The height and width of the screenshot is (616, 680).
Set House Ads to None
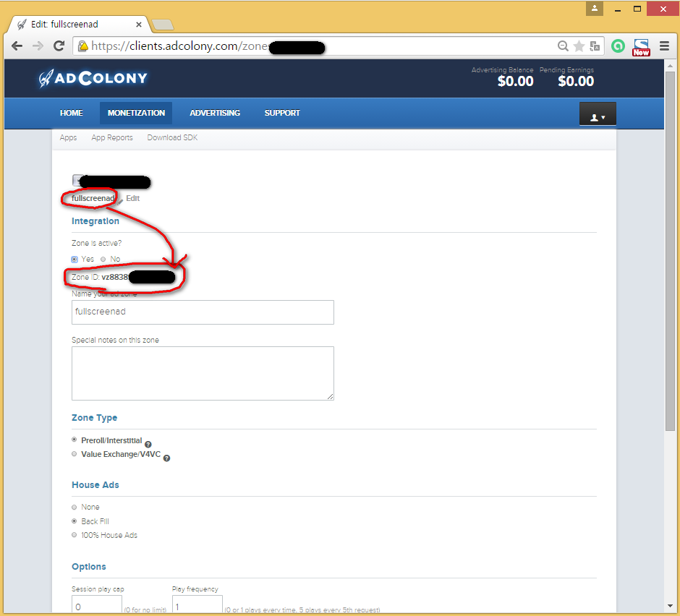coord(75,508)
